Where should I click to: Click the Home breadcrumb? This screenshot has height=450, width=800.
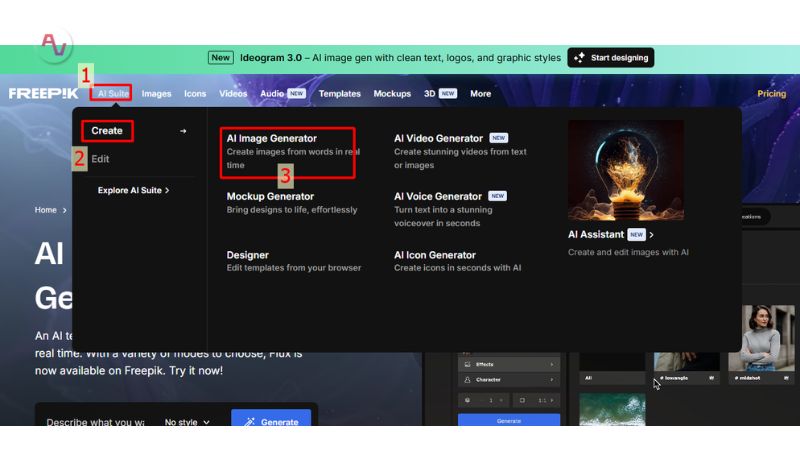pyautogui.click(x=45, y=210)
